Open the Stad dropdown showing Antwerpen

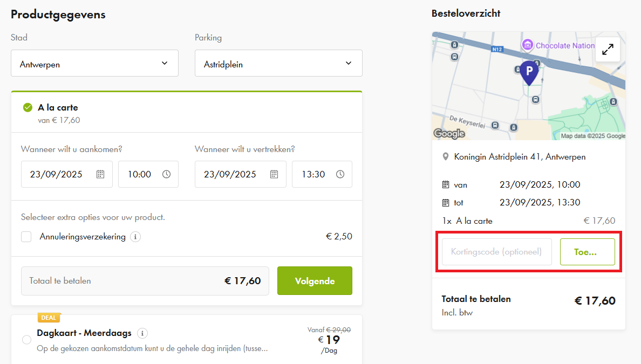click(94, 63)
